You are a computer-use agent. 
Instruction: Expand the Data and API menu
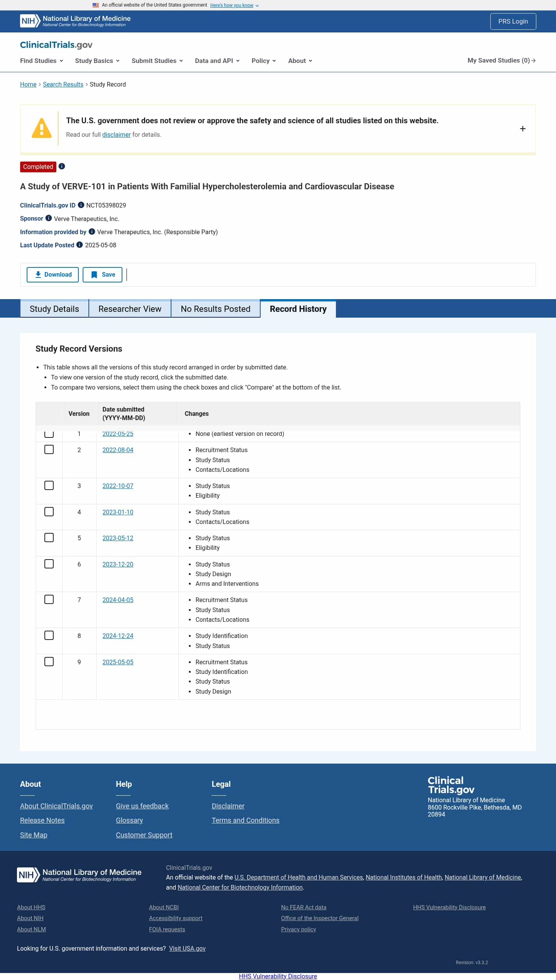(217, 61)
